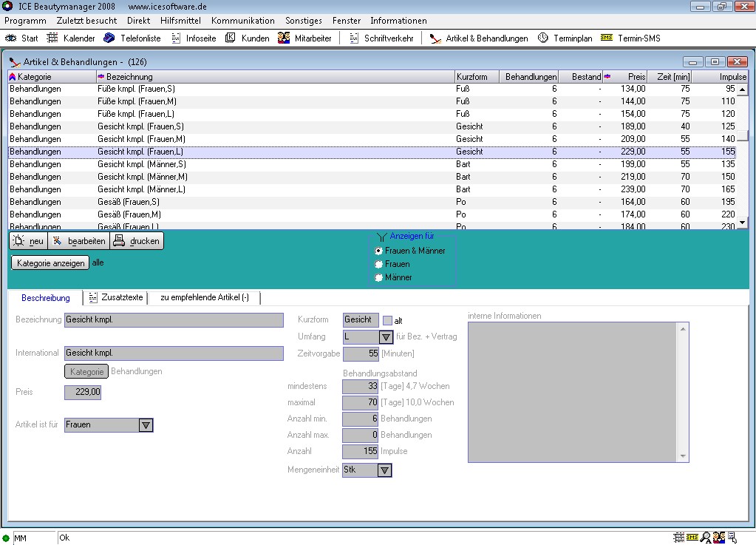This screenshot has width=756, height=545.
Task: Click the Infoseite toolbar icon
Action: tap(176, 38)
